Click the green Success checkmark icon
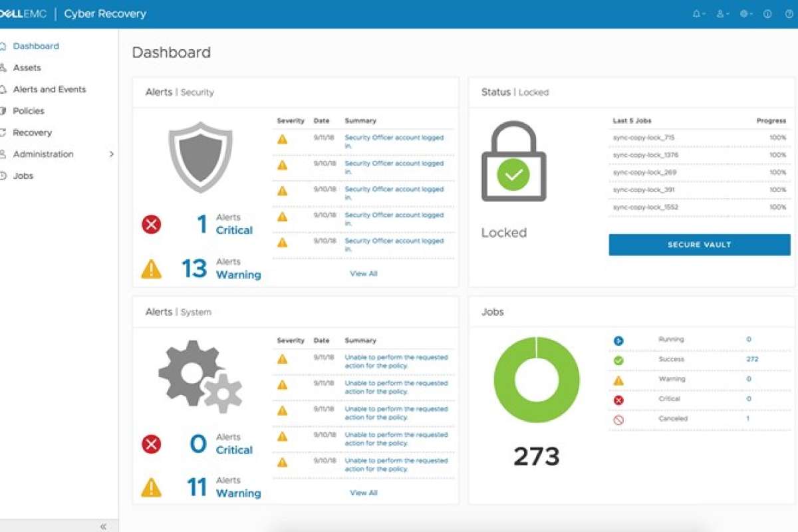Screen dimensions: 798x532 click(x=618, y=360)
